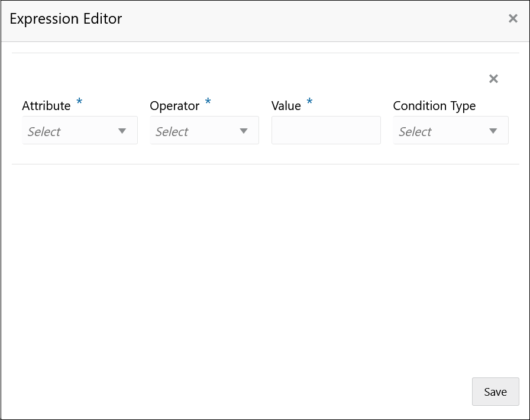530x420 pixels.
Task: Click the Condition Type dropdown arrow
Action: click(x=493, y=131)
